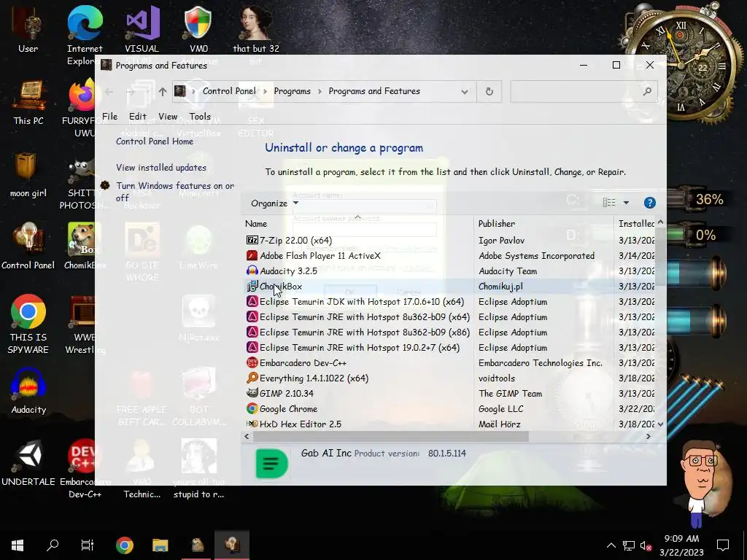747x560 pixels.
Task: Refresh the Programs and Features view
Action: point(489,91)
